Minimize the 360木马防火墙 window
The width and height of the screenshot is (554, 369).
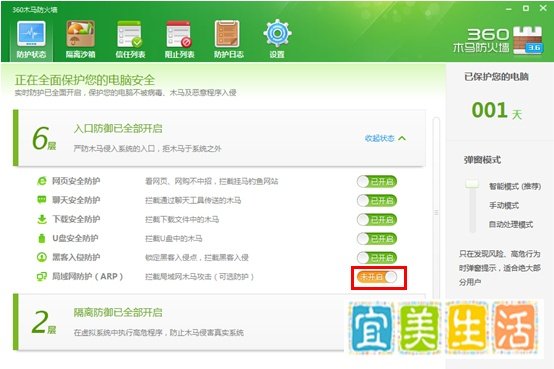(x=509, y=8)
